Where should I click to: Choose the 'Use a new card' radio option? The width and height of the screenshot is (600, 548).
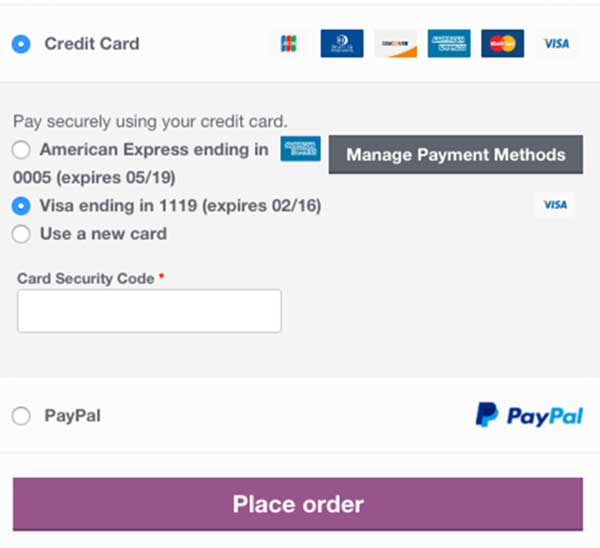click(21, 234)
